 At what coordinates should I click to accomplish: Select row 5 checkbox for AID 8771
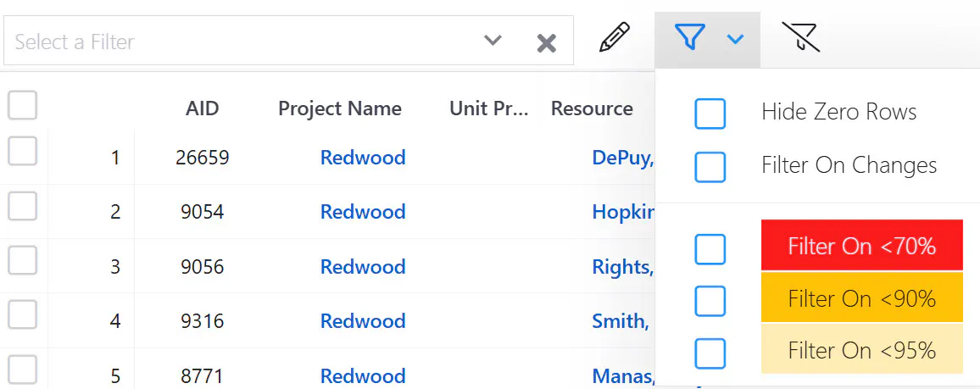tap(23, 369)
